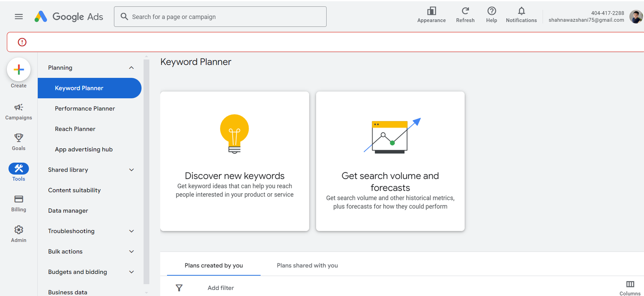Click the forecast chart illustration icon
The image size is (644, 296).
tap(392, 136)
